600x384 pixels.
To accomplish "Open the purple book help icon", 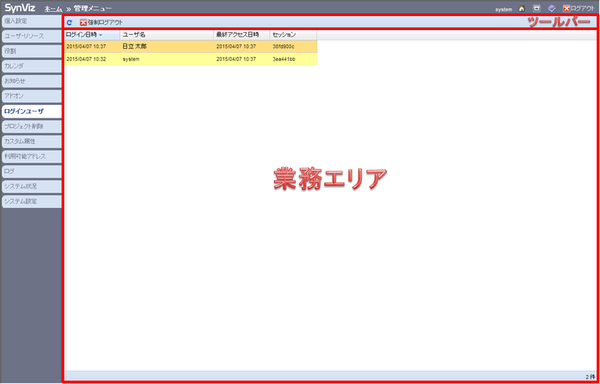I will [x=551, y=8].
